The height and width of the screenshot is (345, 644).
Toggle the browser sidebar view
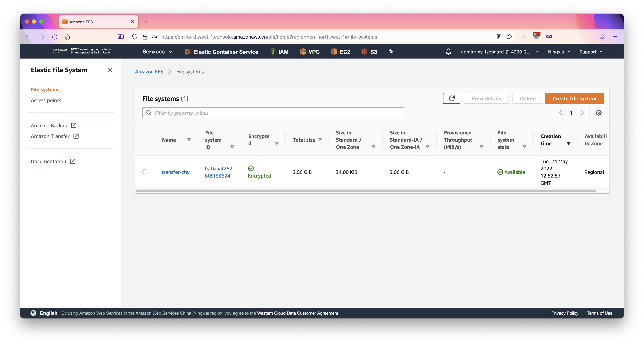pos(121,37)
